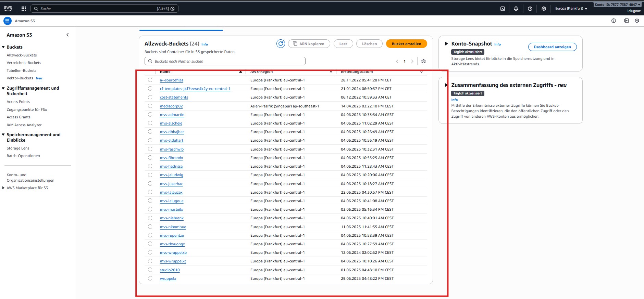The height and width of the screenshot is (299, 644).
Task: Expand the Konto-Snapshot section
Action: 446,44
